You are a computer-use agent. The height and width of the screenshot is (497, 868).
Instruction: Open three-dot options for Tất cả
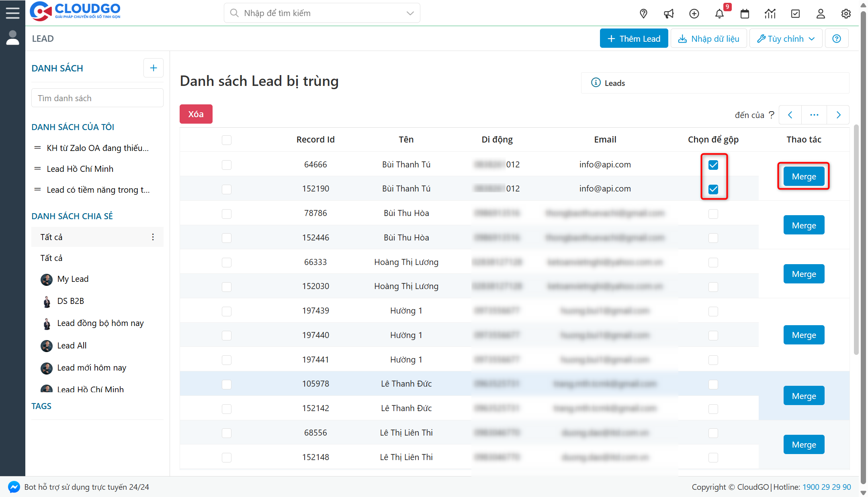coord(153,237)
